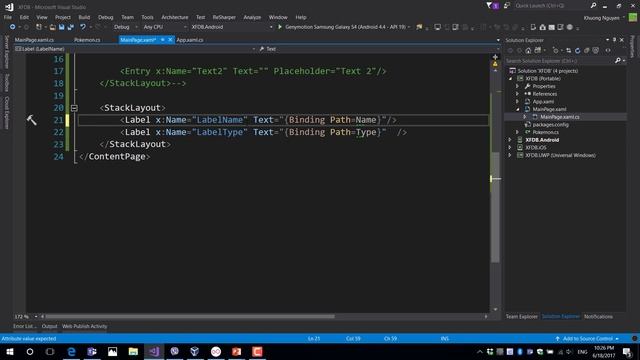The image size is (640, 360).
Task: Switch to the Pokemon.cs tab
Action: 87,40
